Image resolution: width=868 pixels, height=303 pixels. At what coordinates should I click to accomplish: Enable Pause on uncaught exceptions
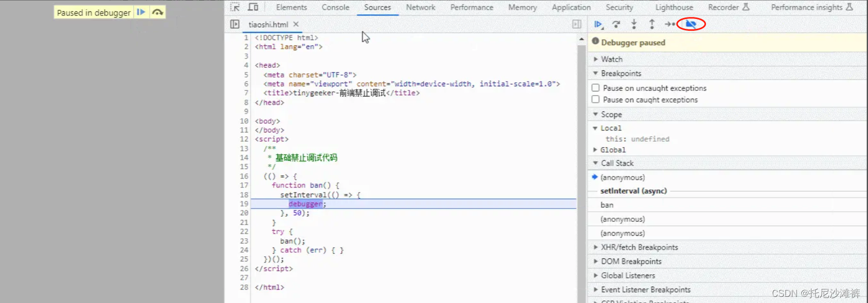pyautogui.click(x=595, y=88)
